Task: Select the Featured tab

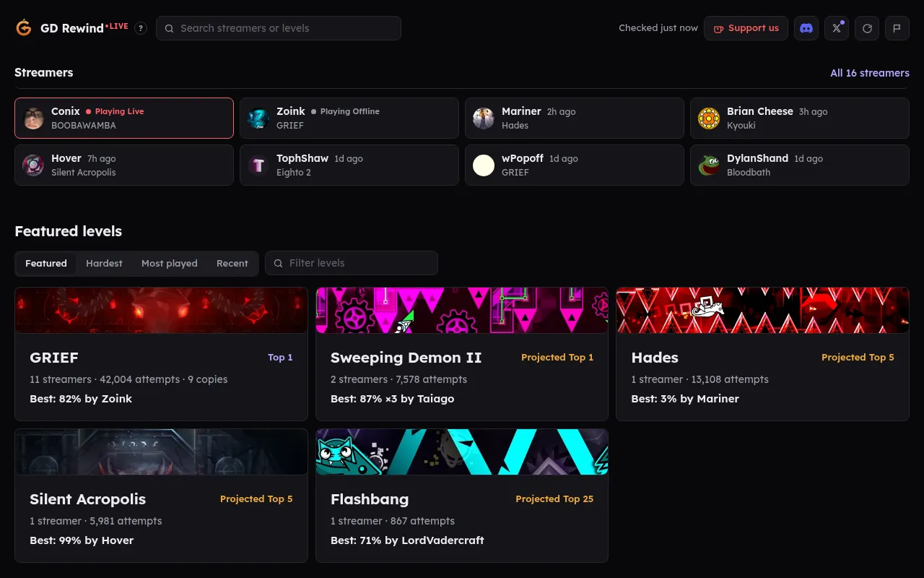Action: pyautogui.click(x=46, y=264)
